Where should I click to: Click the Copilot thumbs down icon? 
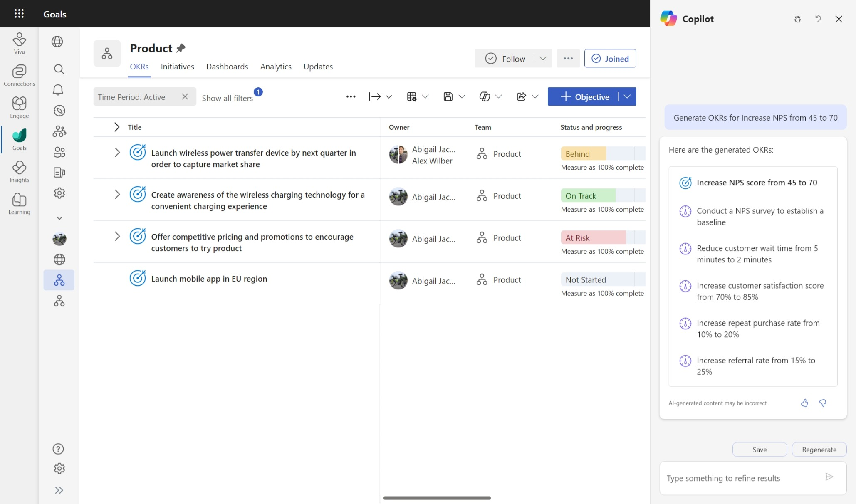click(x=822, y=403)
